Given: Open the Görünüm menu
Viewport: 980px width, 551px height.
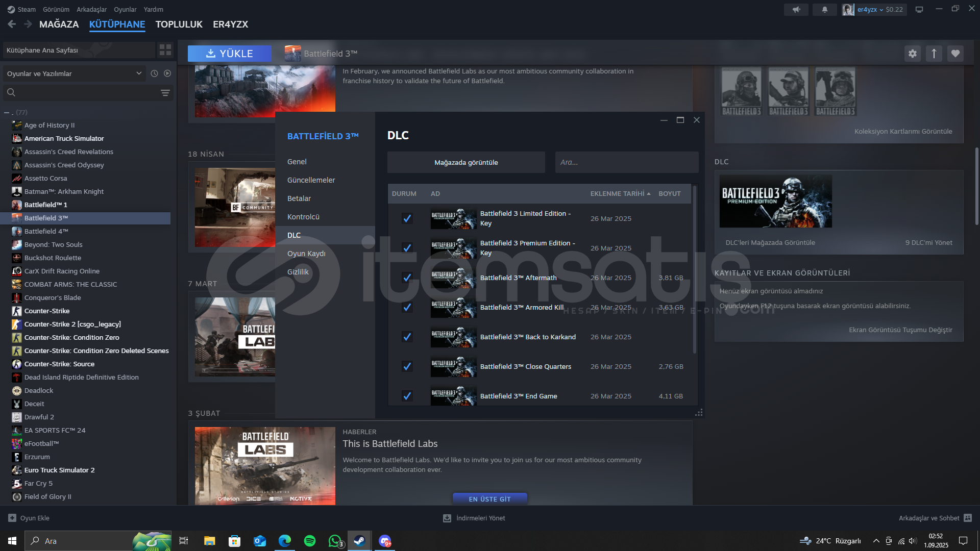Looking at the screenshot, I should click(x=56, y=9).
